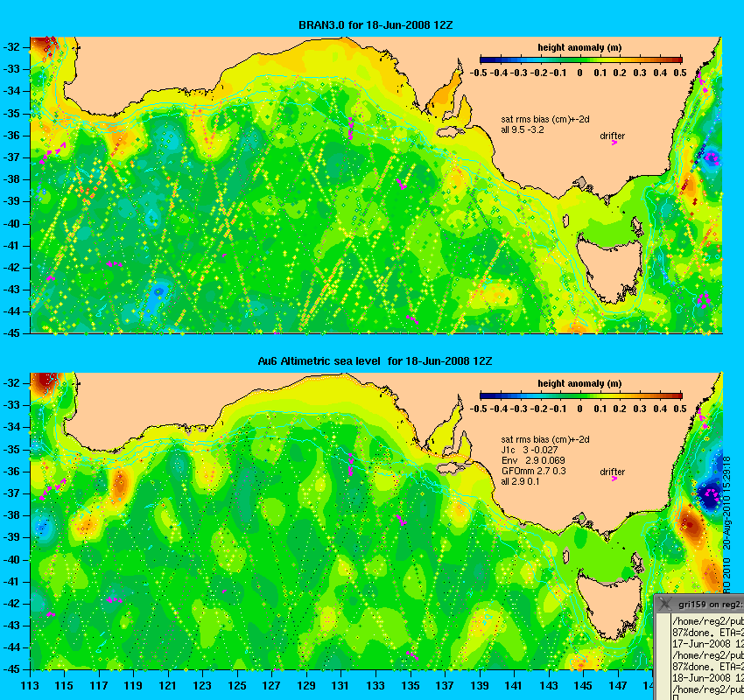This screenshot has width=744, height=700.
Task: Click longitude label '147' on the bottom axis
Action: pyautogui.click(x=618, y=686)
